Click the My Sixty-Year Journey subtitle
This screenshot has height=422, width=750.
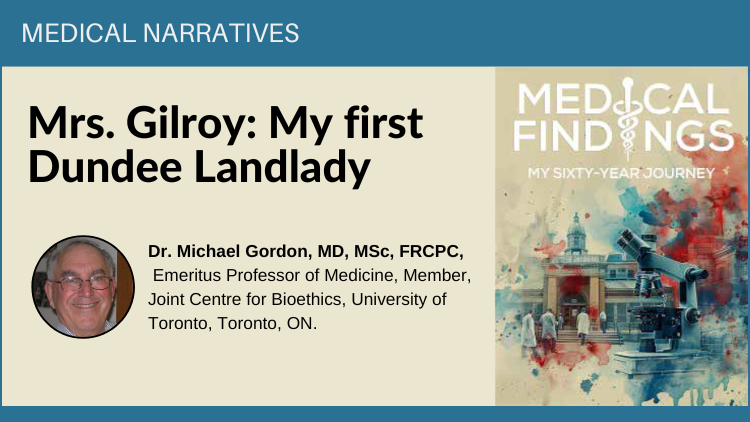[621, 173]
